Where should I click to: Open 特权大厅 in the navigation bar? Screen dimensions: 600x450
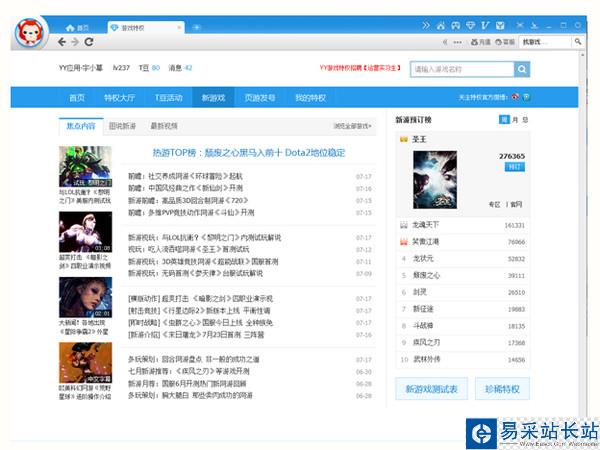click(119, 98)
